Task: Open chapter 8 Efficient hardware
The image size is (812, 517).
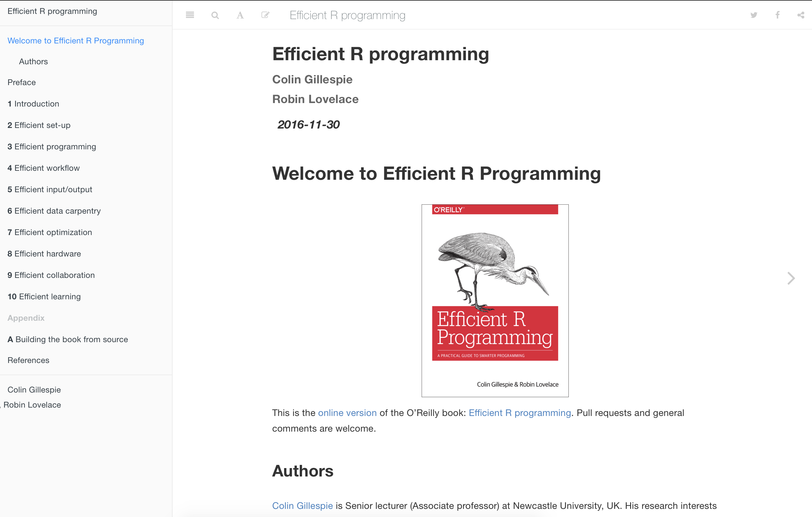Action: 44,254
